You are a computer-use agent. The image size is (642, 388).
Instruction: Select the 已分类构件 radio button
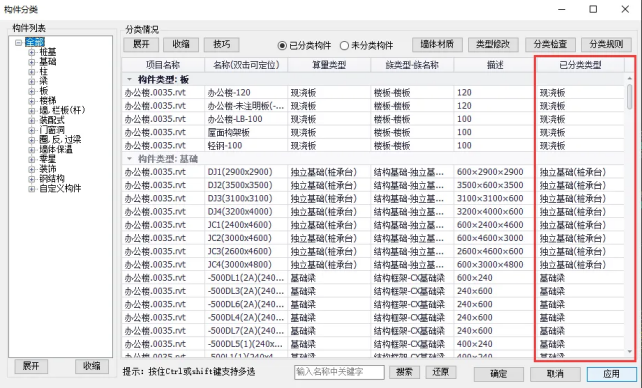coord(282,45)
